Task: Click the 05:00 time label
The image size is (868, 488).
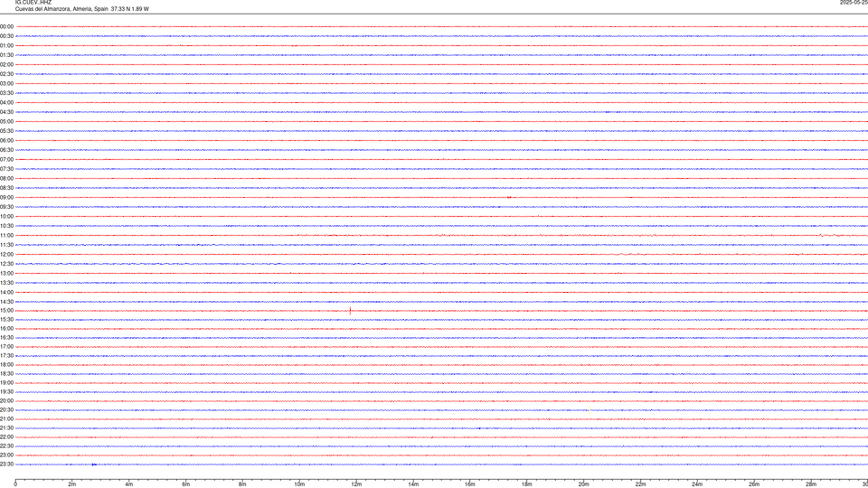Action: click(x=6, y=121)
